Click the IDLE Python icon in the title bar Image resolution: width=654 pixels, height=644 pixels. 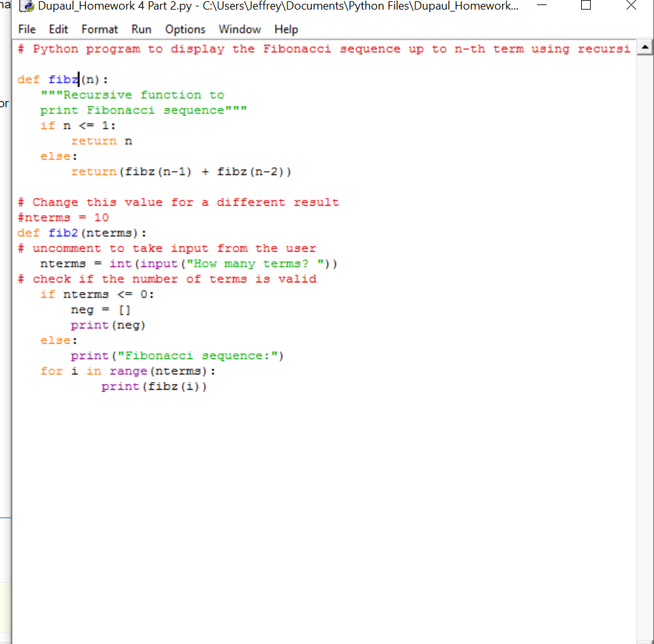coord(27,6)
